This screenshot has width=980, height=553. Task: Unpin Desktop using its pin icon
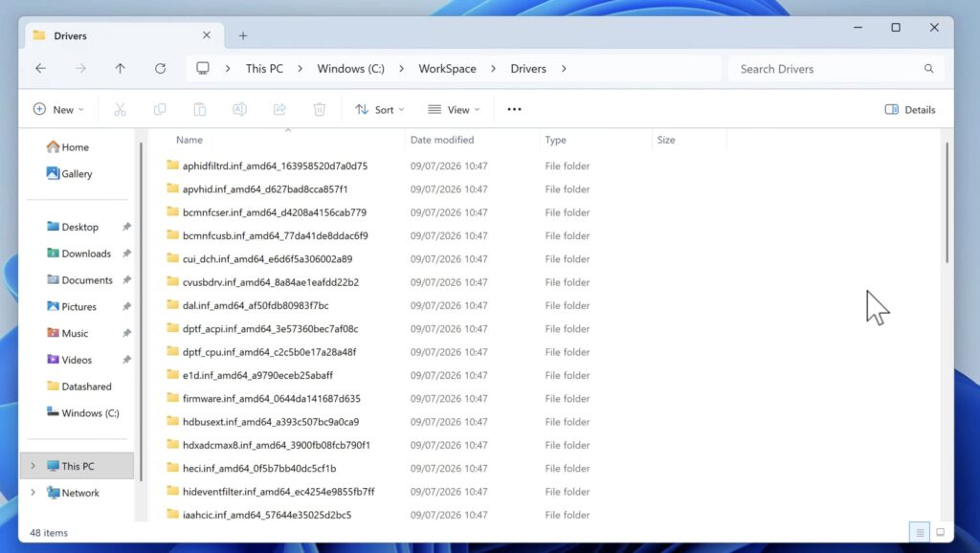(127, 227)
